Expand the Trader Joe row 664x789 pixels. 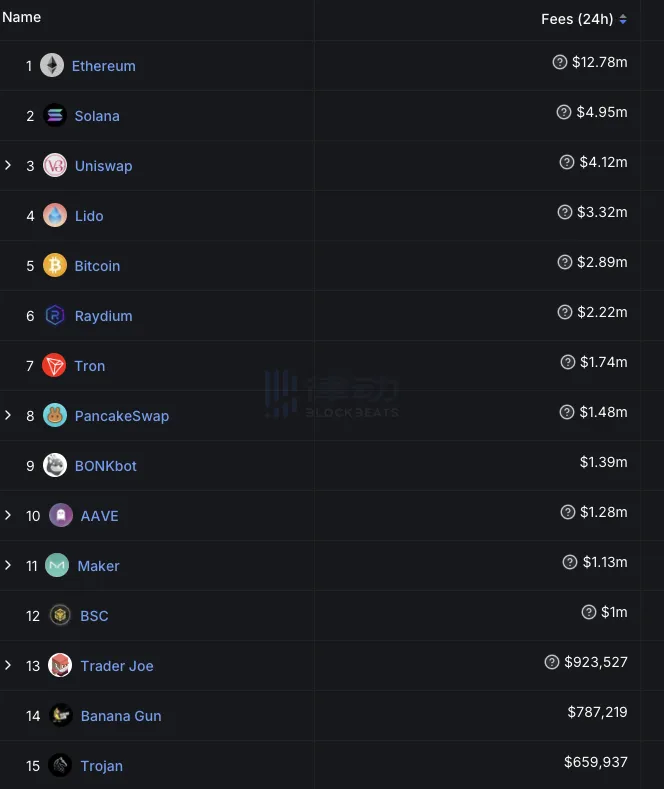(x=8, y=665)
